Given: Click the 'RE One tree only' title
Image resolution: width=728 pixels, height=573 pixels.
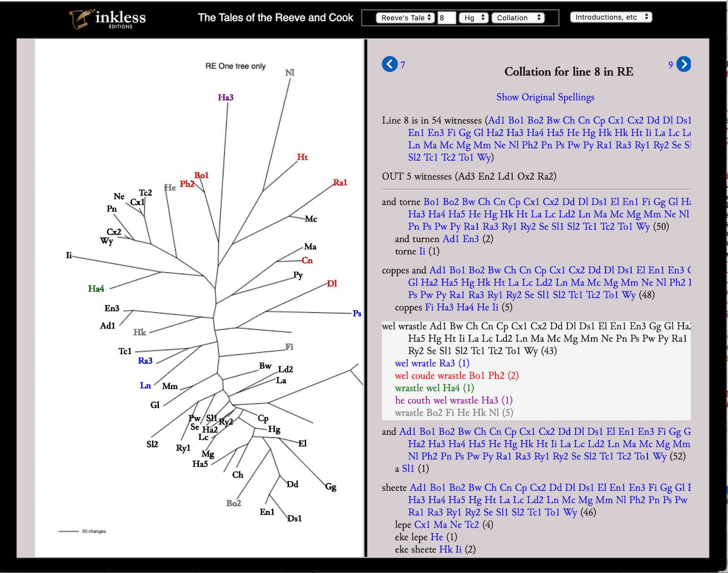Looking at the screenshot, I should 235,66.
